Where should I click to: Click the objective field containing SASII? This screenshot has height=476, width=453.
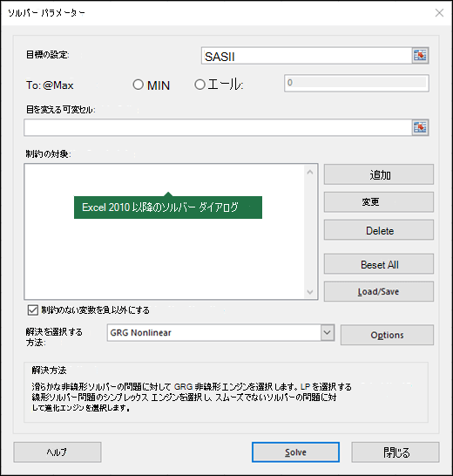[x=307, y=56]
